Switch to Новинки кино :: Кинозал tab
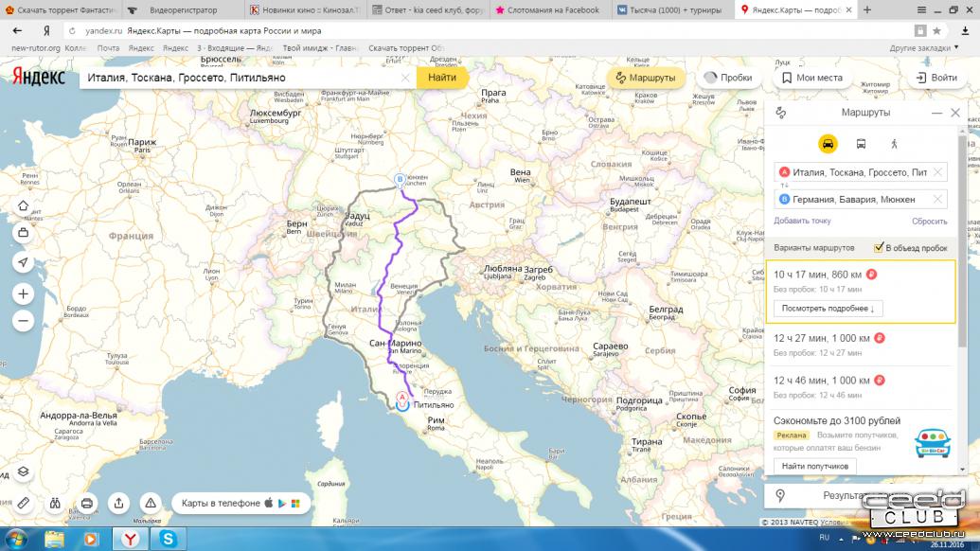This screenshot has width=980, height=551. pyautogui.click(x=304, y=10)
